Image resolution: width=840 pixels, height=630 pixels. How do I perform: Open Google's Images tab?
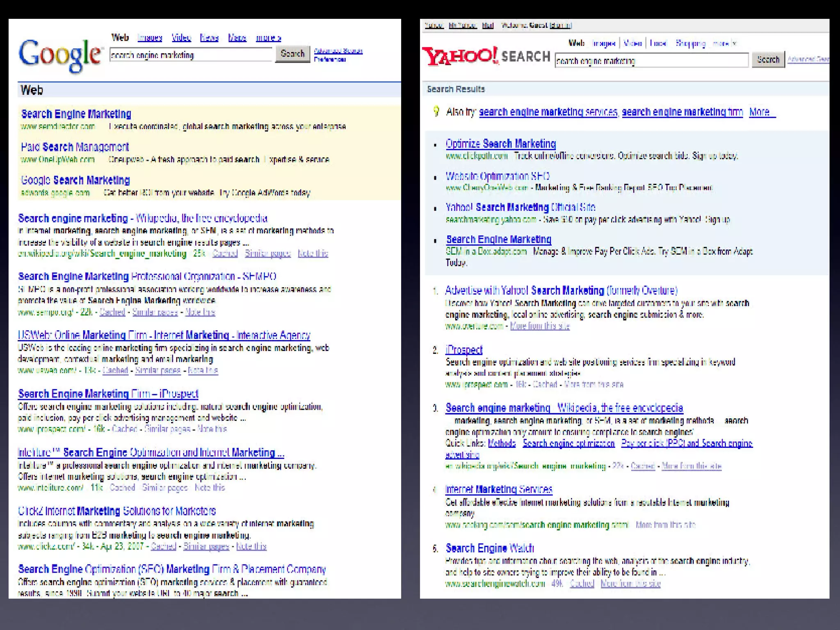[x=150, y=38]
